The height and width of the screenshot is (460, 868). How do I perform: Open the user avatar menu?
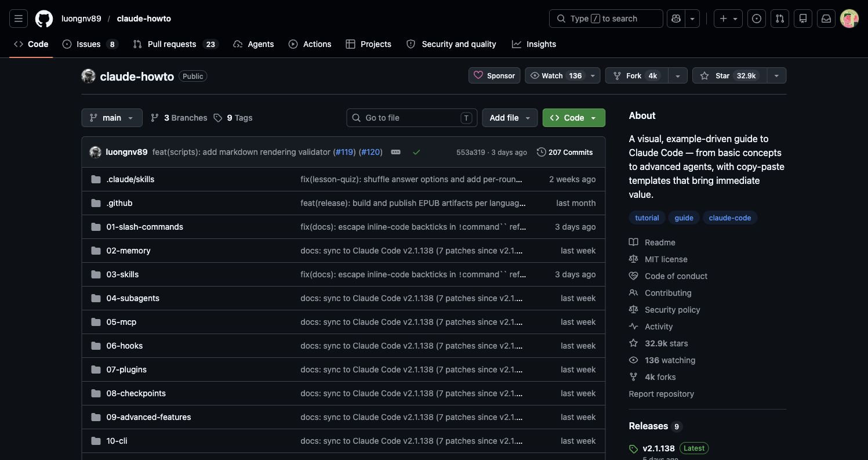click(849, 19)
